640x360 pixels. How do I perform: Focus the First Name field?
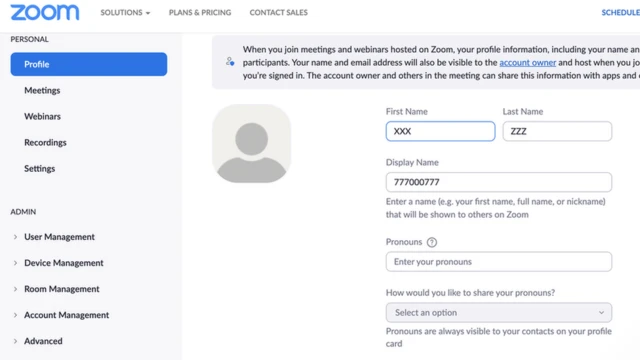pos(440,131)
